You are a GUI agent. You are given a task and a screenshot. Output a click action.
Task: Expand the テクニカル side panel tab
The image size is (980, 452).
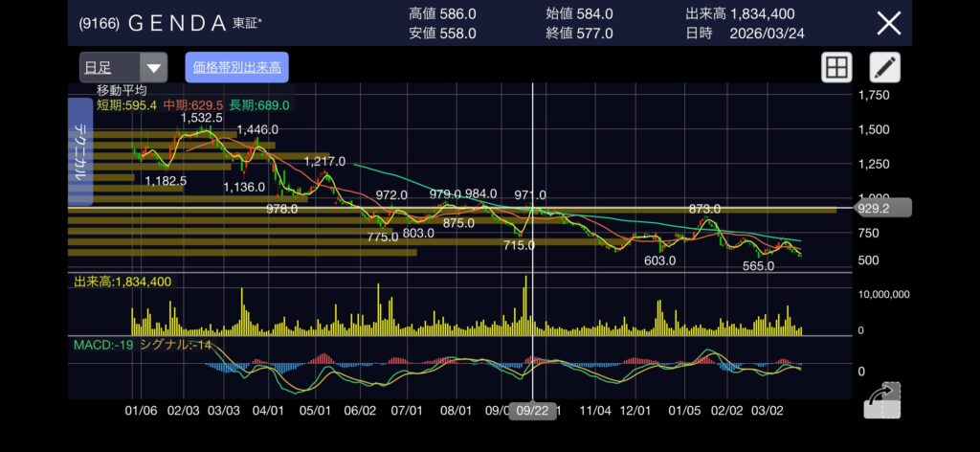click(80, 153)
